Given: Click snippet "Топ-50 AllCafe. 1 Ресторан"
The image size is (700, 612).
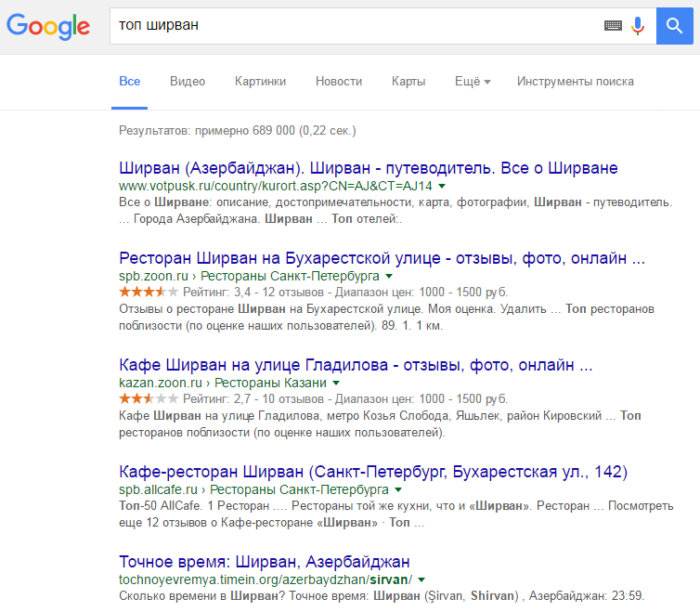Looking at the screenshot, I should click(194, 506).
